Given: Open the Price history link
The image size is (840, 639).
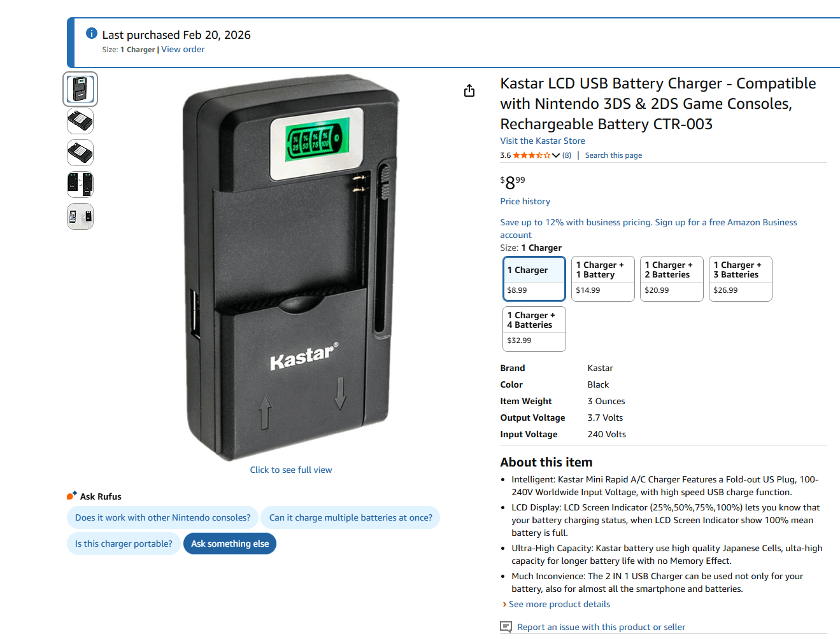Looking at the screenshot, I should click(x=525, y=201).
